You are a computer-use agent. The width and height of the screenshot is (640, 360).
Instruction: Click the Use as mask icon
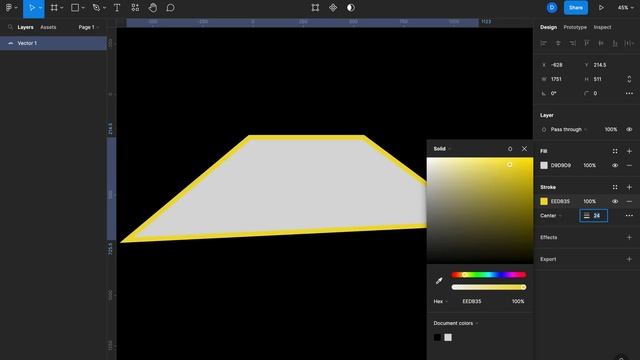[351, 8]
